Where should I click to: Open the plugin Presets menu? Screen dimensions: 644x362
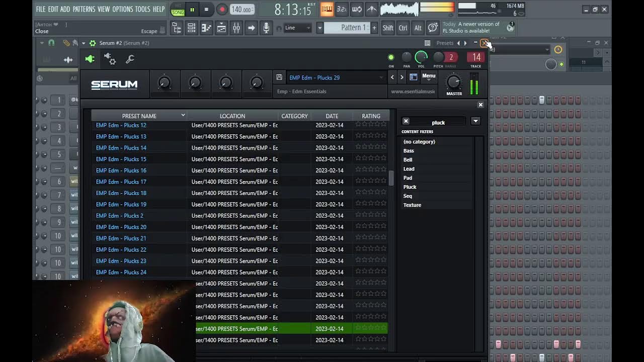pyautogui.click(x=445, y=43)
